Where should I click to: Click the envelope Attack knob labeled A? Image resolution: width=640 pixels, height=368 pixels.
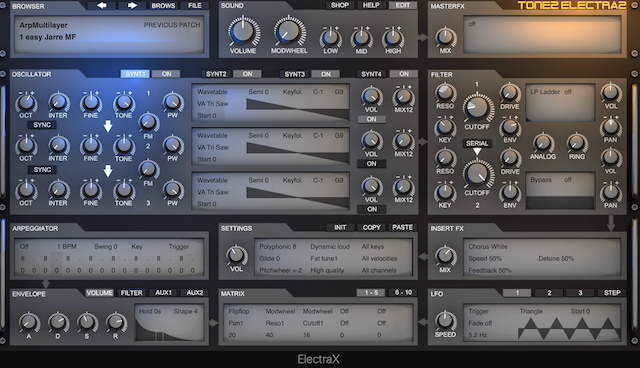[29, 322]
